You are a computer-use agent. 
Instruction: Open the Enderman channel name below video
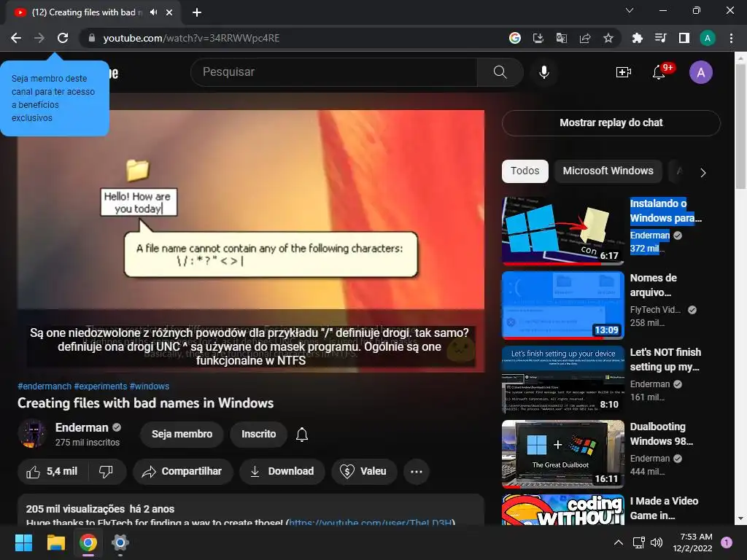[82, 427]
